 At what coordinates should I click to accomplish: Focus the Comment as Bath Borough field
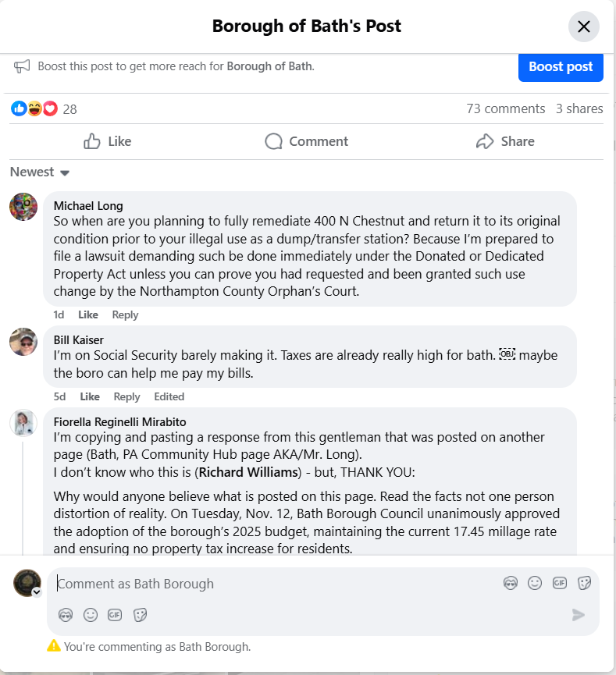click(x=273, y=584)
